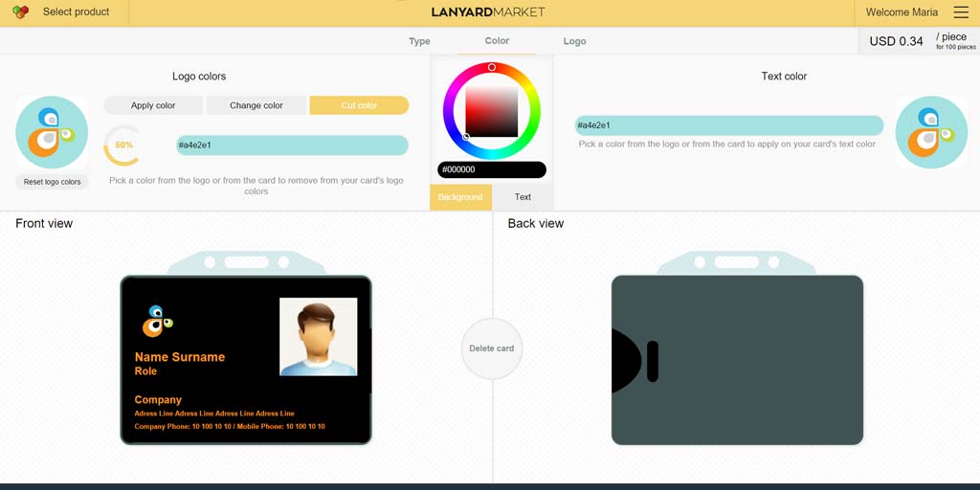Viewport: 980px width, 490px height.
Task: Open the Logo tab
Action: 574,41
